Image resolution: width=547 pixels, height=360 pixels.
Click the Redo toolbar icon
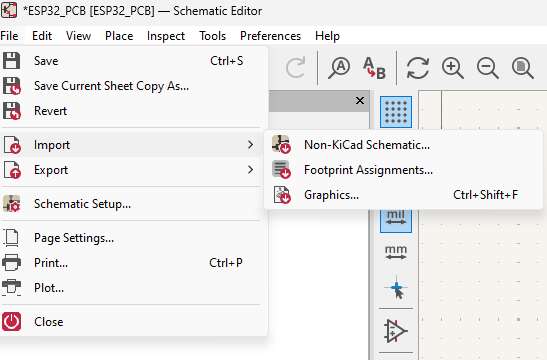[x=295, y=68]
